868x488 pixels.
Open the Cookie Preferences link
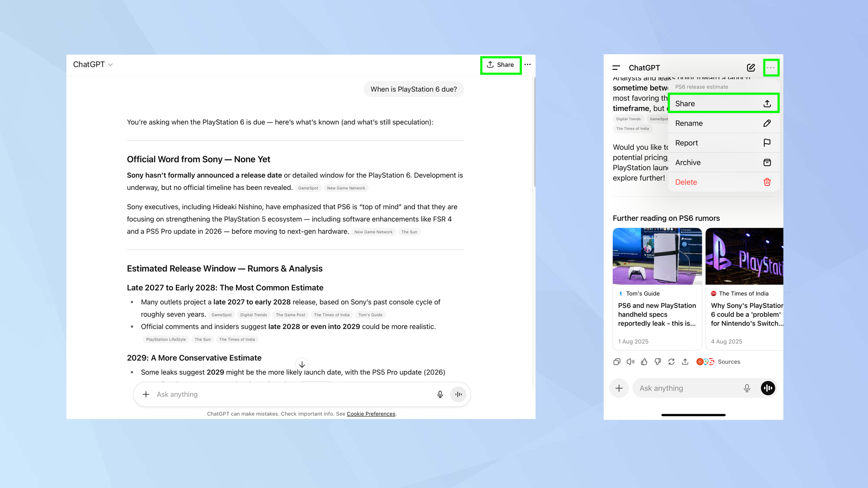click(371, 413)
